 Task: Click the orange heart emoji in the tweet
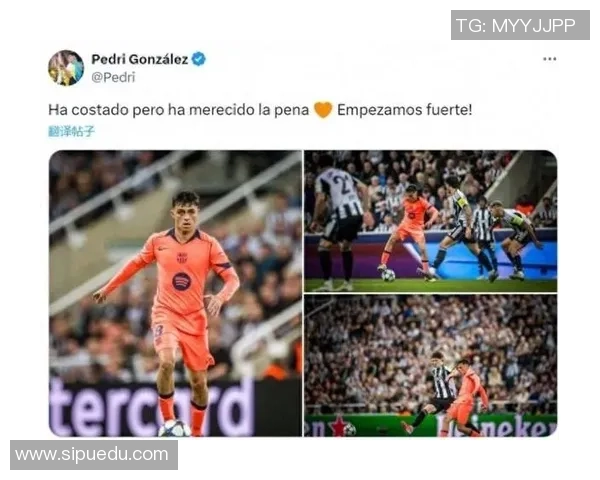pos(323,110)
